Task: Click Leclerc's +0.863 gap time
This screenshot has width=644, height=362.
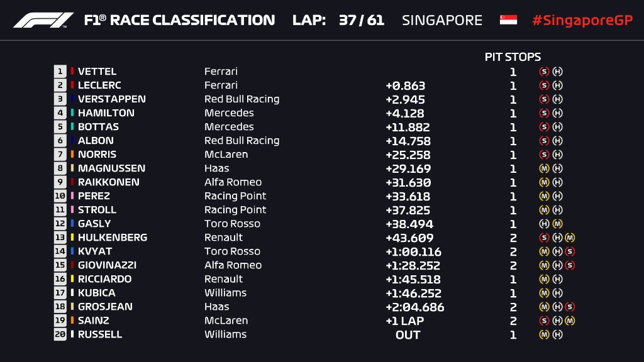Action: (406, 85)
